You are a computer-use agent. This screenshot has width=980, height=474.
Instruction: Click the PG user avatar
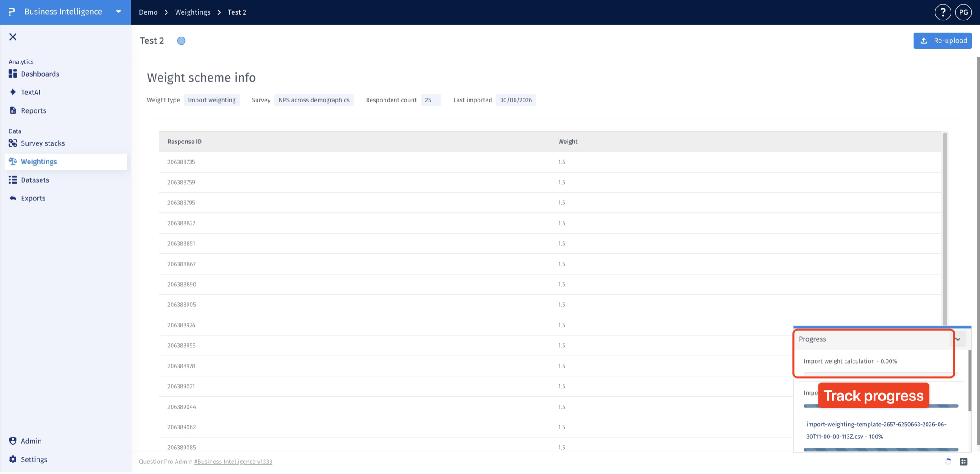click(x=963, y=12)
